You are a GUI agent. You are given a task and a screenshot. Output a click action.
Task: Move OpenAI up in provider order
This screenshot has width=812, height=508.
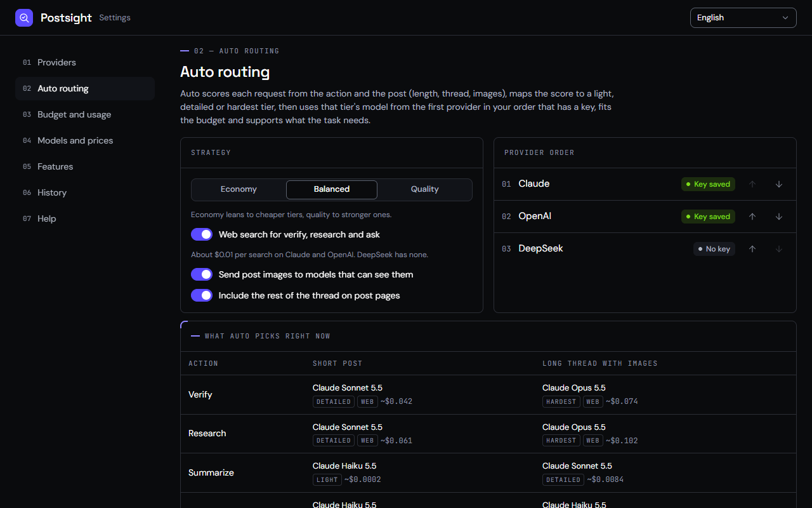[752, 217]
